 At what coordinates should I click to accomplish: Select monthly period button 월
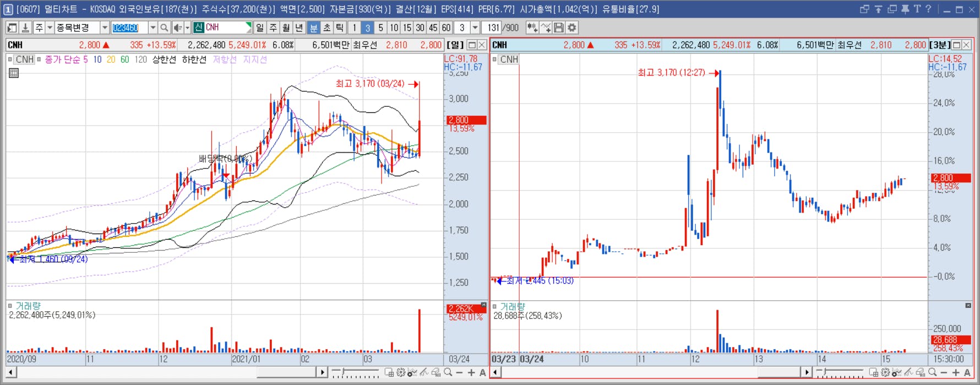(x=286, y=28)
